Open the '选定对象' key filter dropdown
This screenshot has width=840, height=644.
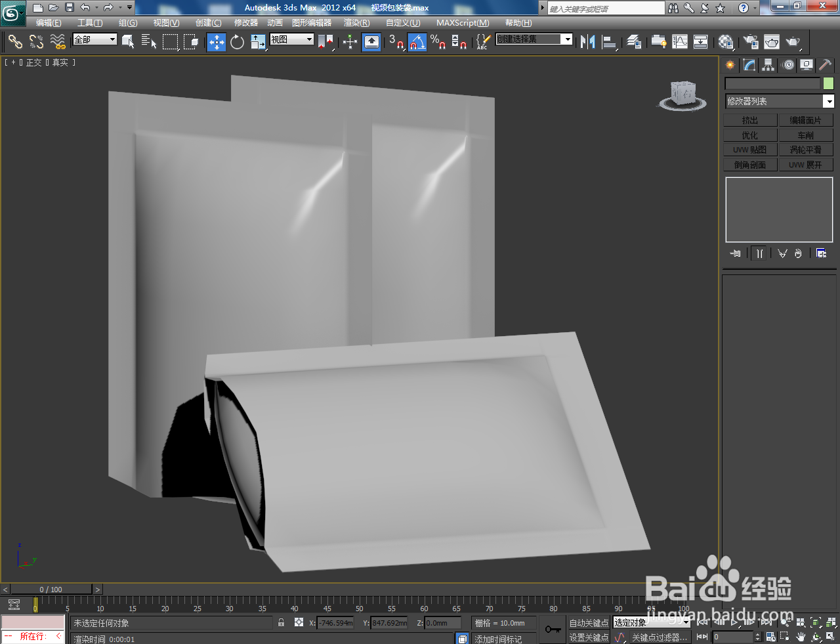point(651,622)
